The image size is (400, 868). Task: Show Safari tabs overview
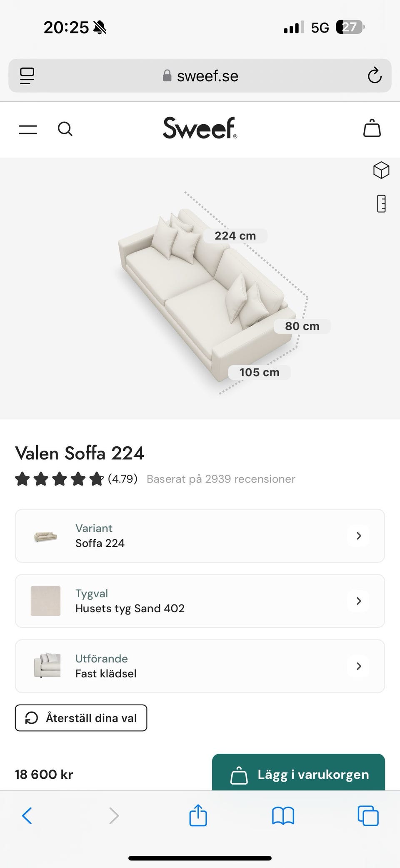pyautogui.click(x=368, y=815)
